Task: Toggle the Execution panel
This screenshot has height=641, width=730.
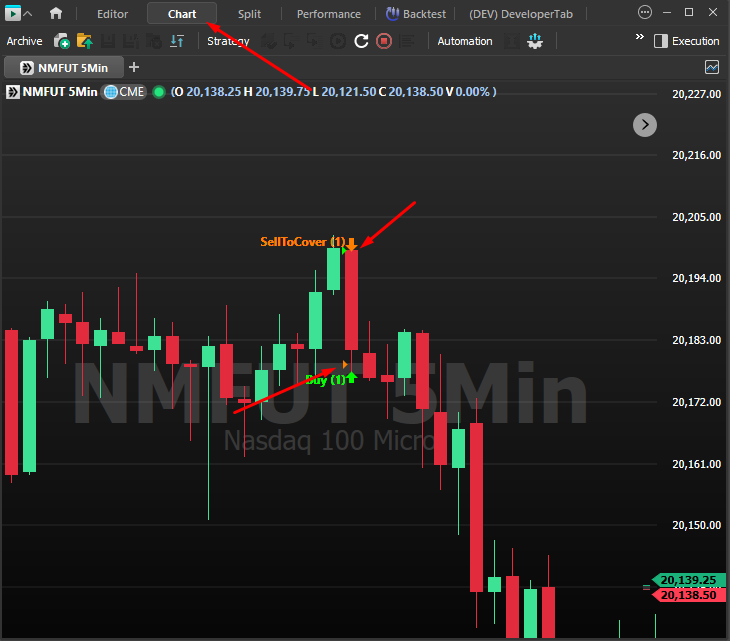Action: click(686, 41)
